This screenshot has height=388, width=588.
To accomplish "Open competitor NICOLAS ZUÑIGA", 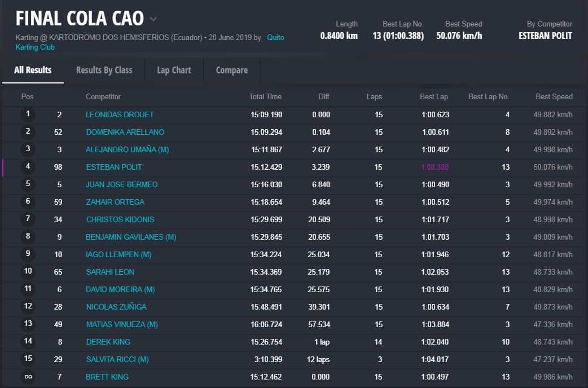I will (116, 307).
